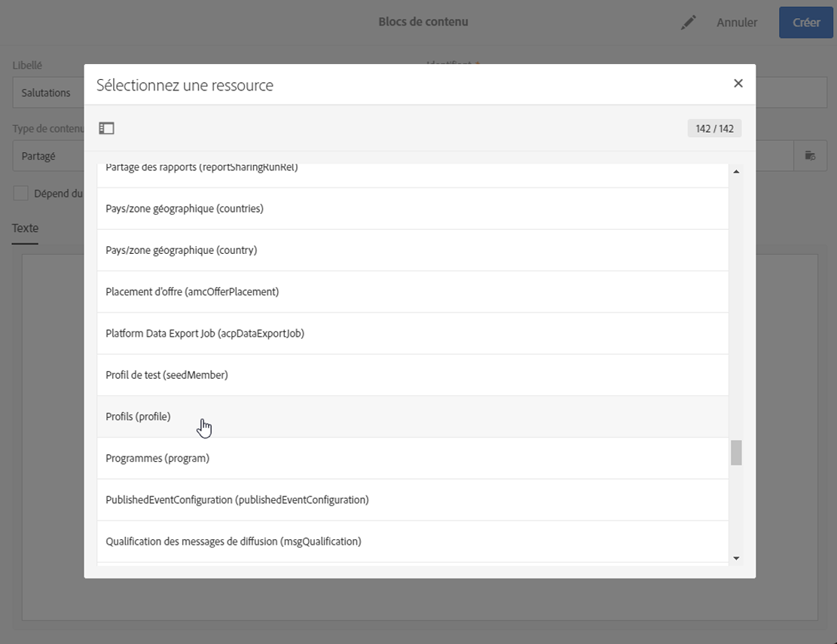
Task: Click the Annuler button
Action: [x=737, y=23]
